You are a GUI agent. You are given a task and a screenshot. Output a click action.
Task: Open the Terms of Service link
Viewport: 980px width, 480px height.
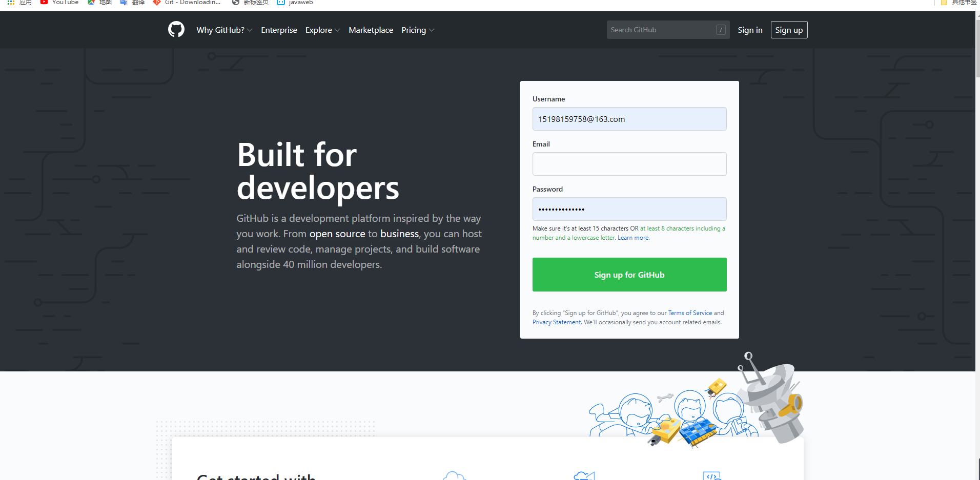click(690, 313)
